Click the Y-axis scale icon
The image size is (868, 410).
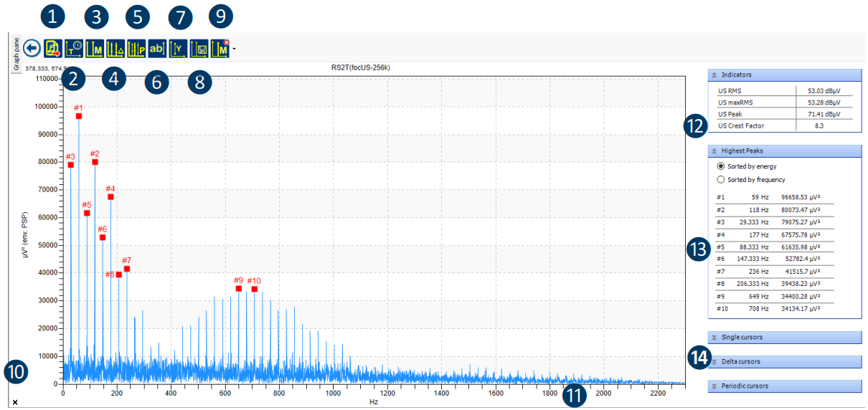[178, 48]
